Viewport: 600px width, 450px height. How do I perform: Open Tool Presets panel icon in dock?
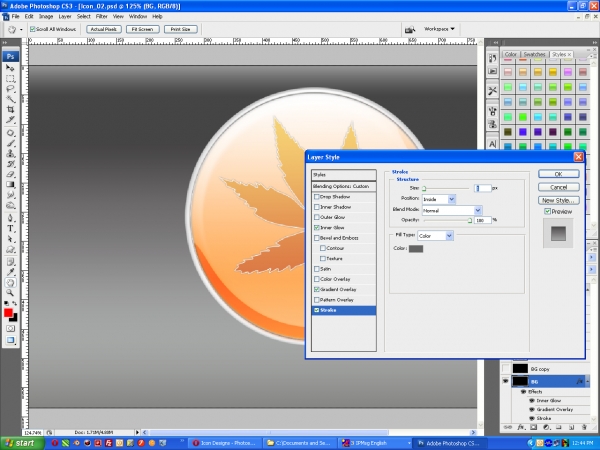pyautogui.click(x=492, y=91)
